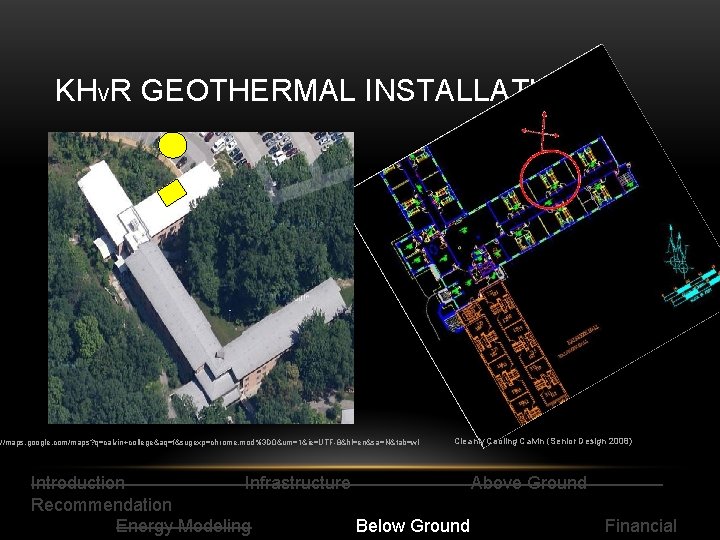Select the 'Energy Modeling' agenda item

tap(184, 526)
